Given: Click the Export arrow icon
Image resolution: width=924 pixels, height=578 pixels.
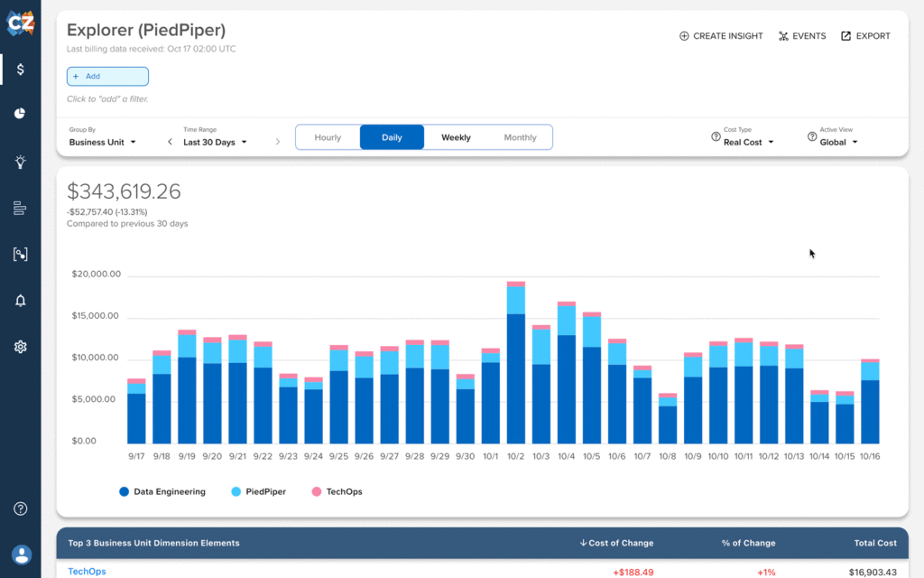Looking at the screenshot, I should 846,36.
